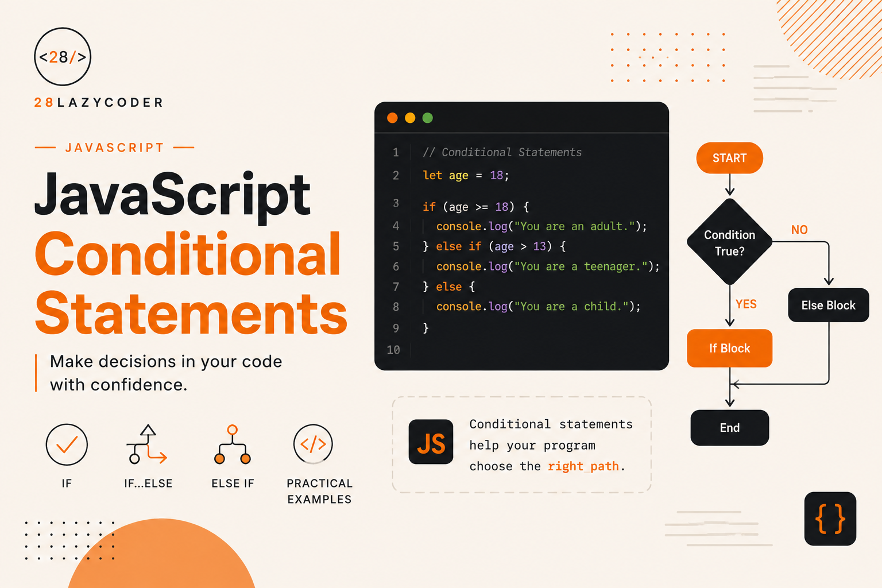This screenshot has width=882, height=588.
Task: Click the '// Conditional Statements' comment line
Action: (502, 152)
